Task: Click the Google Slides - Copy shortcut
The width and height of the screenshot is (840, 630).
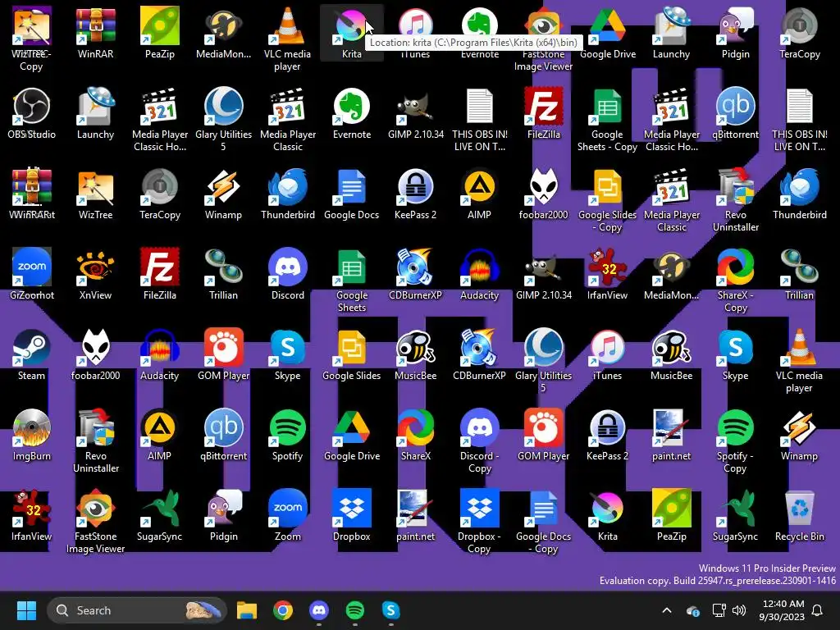Action: 608,200
